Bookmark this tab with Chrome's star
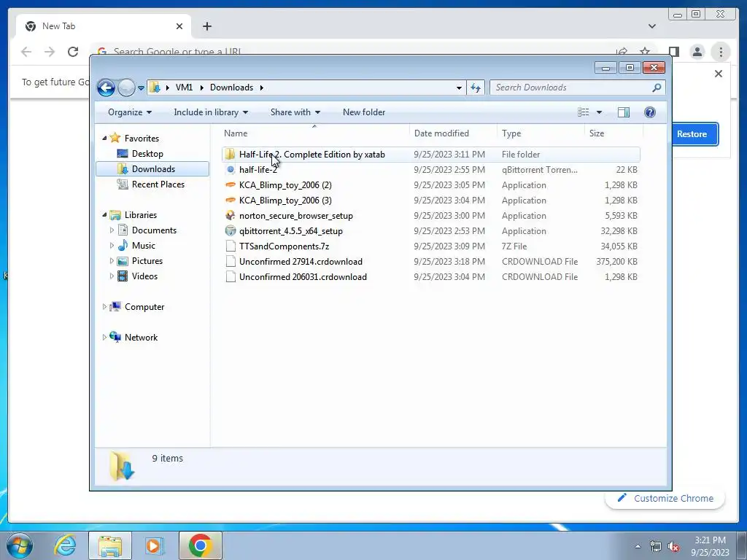 click(x=645, y=52)
